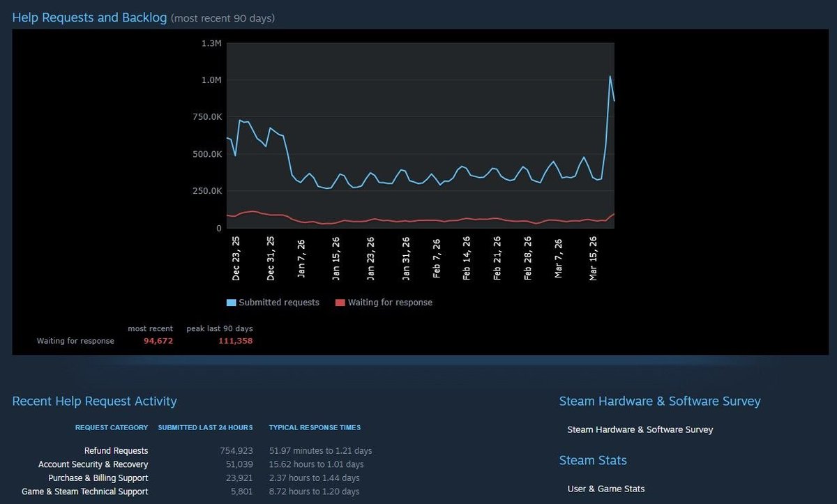Click the 754,923 refund submissions value
Image resolution: width=837 pixels, height=504 pixels.
[x=236, y=451]
